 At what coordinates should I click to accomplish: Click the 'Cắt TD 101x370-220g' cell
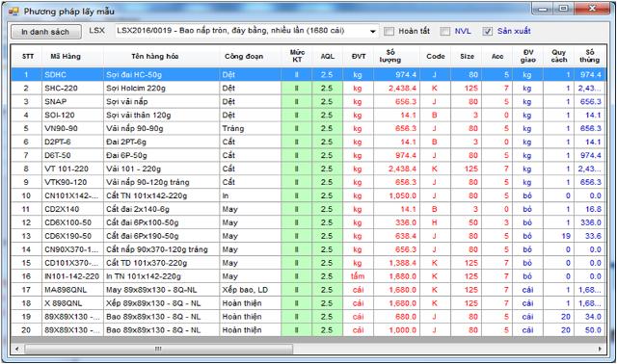(x=161, y=263)
